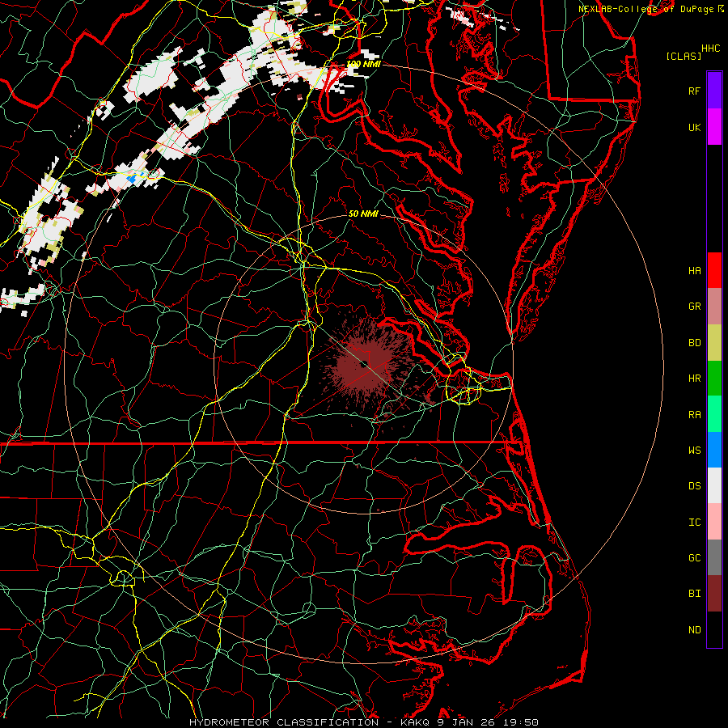Click the BI dark red legend swatch
The height and width of the screenshot is (728, 728).
[x=714, y=594]
